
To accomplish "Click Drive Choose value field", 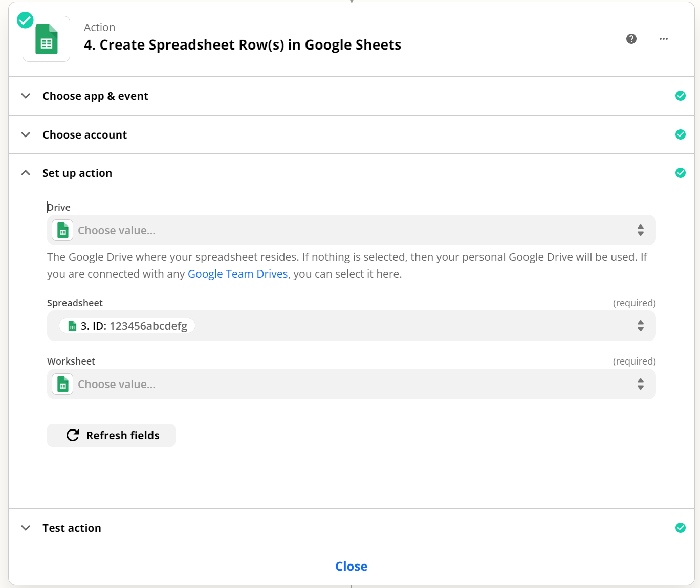I will click(x=352, y=230).
